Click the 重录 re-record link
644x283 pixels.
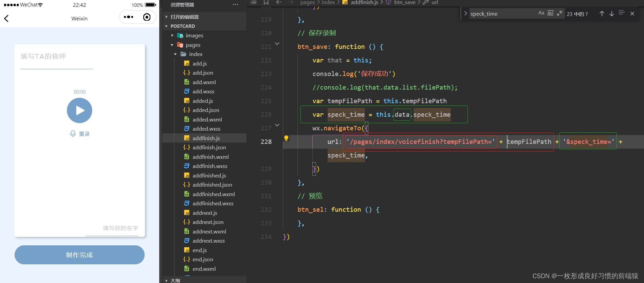pyautogui.click(x=85, y=134)
